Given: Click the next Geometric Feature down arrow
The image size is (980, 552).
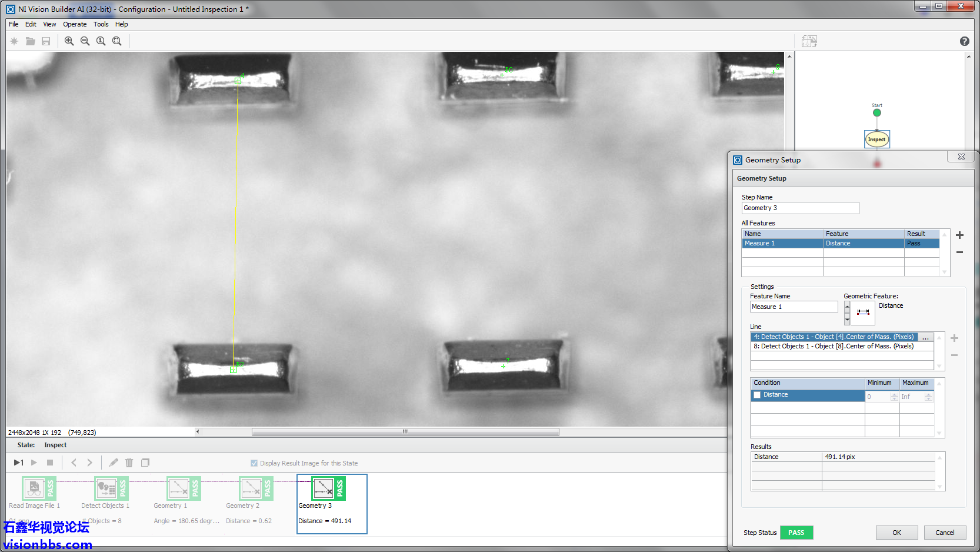Looking at the screenshot, I should pyautogui.click(x=847, y=319).
